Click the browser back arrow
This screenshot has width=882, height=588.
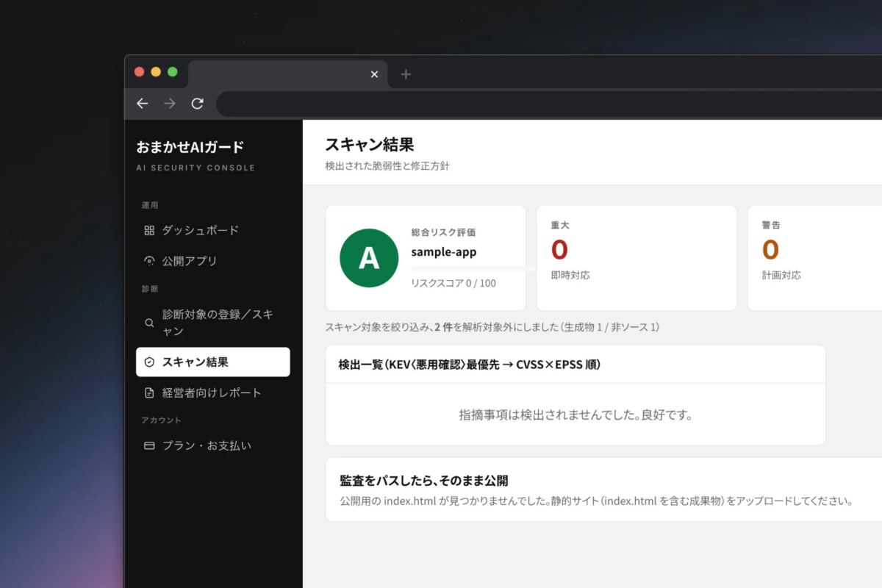143,104
